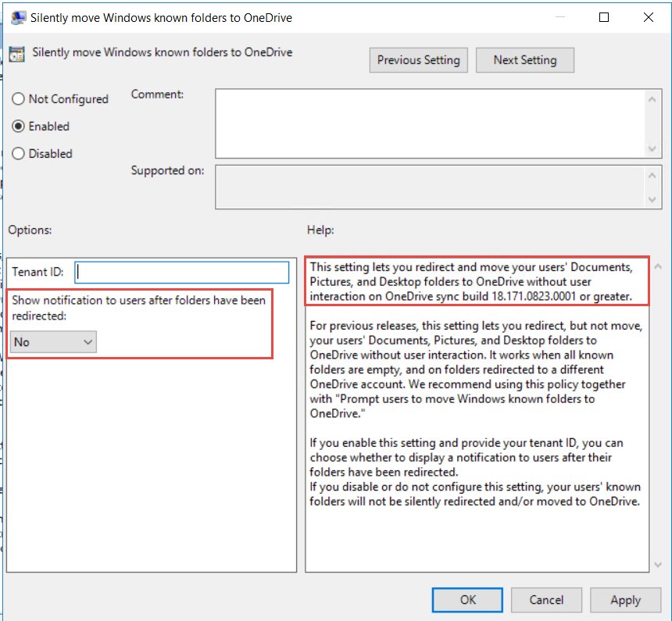Click Help text "If you disable or do not configure"
672x621 pixels.
475,494
